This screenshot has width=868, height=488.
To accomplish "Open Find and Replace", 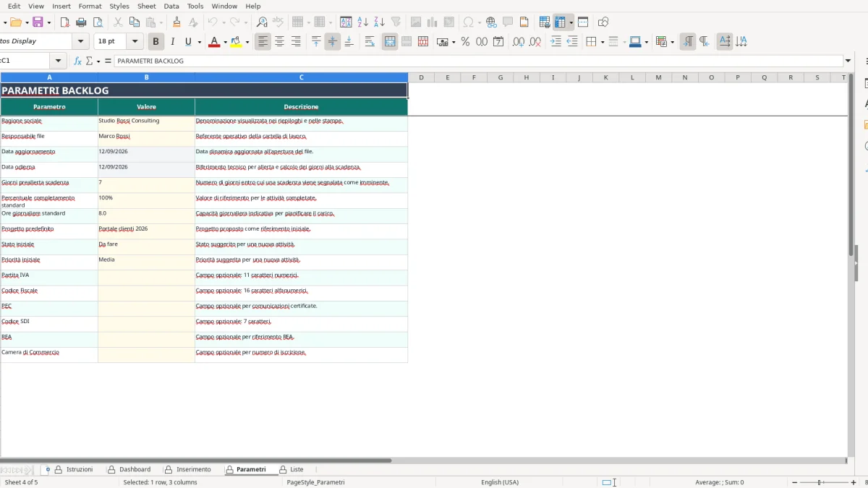I will tap(262, 22).
